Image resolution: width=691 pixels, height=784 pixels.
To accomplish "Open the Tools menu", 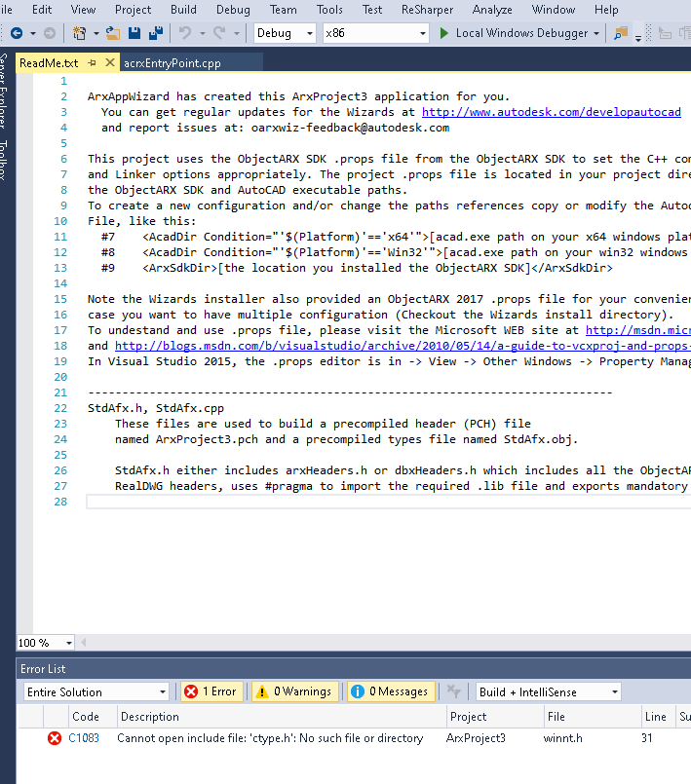I will pos(329,10).
